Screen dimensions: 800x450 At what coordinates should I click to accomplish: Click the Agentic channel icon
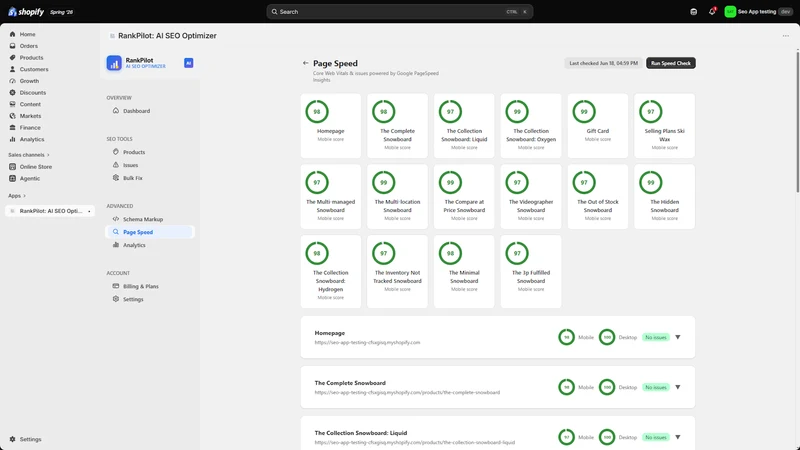click(x=12, y=179)
